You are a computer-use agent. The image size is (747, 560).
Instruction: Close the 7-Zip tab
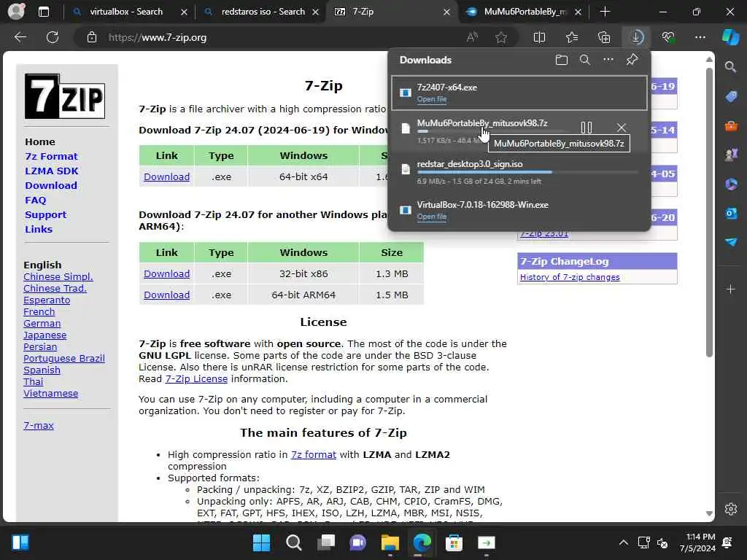point(446,12)
